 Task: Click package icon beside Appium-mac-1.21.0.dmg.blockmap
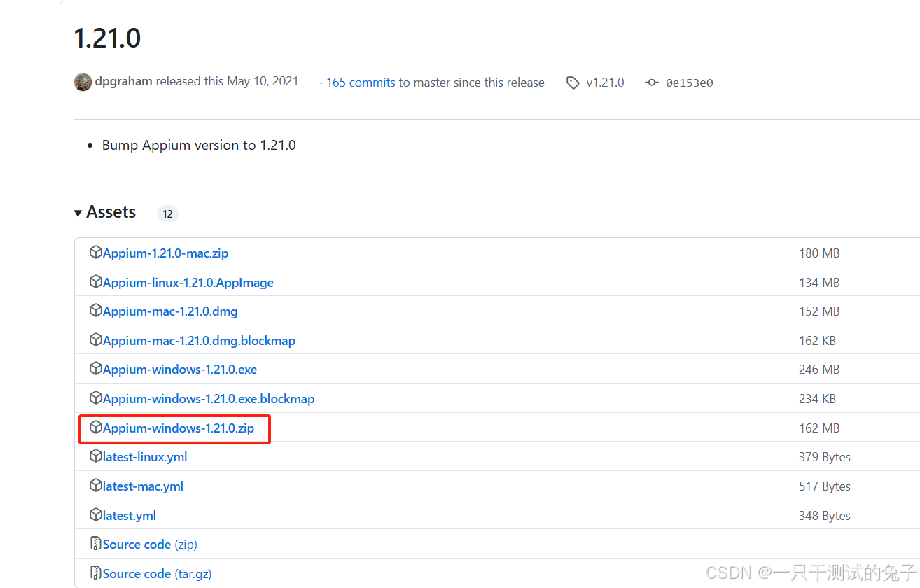(96, 340)
